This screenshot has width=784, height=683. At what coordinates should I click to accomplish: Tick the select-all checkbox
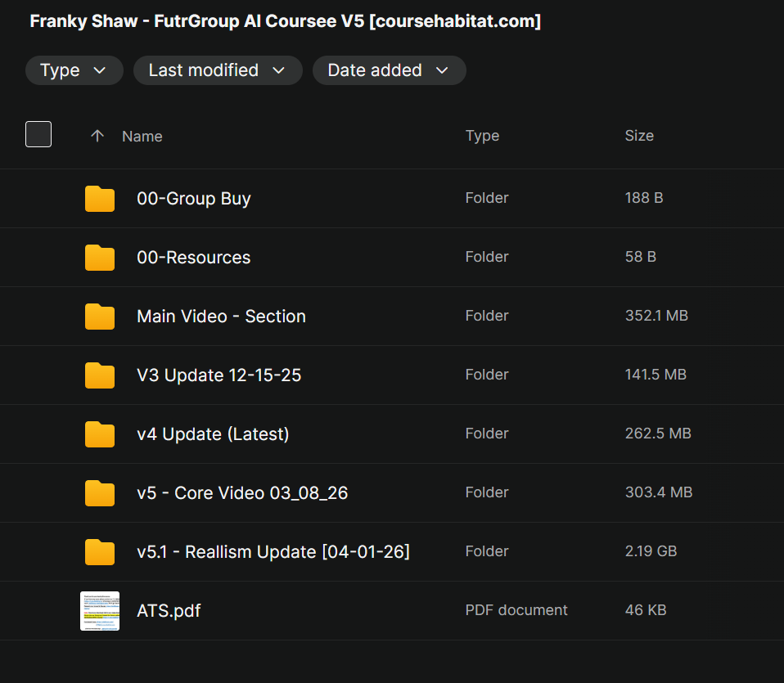38,134
